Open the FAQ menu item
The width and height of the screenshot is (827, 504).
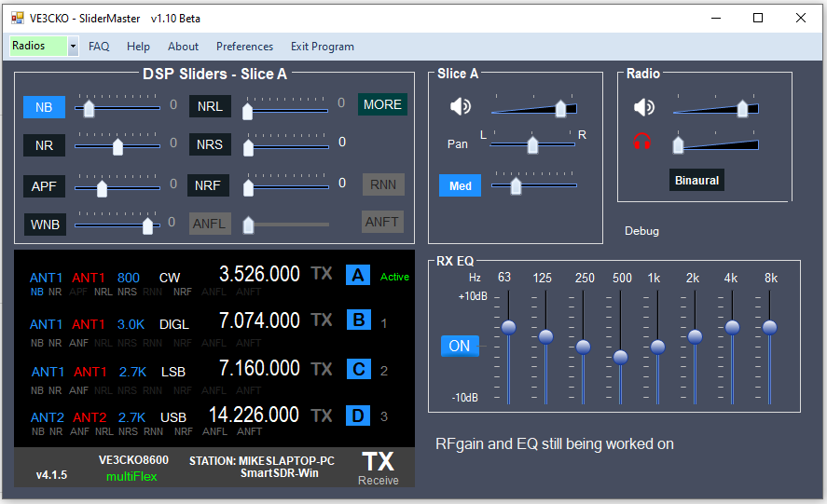point(99,47)
